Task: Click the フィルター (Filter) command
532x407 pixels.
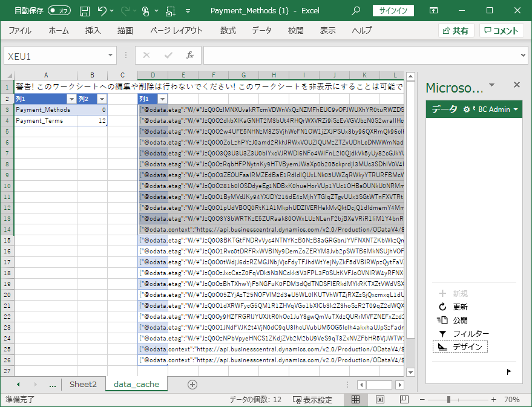Action: [x=464, y=334]
